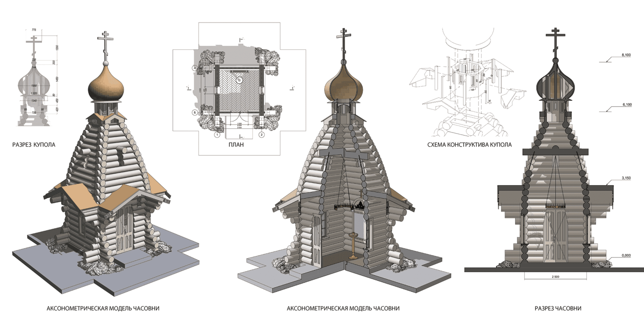Select the 0,000 ground level marker
The height and width of the screenshot is (319, 644).
pyautogui.click(x=626, y=255)
